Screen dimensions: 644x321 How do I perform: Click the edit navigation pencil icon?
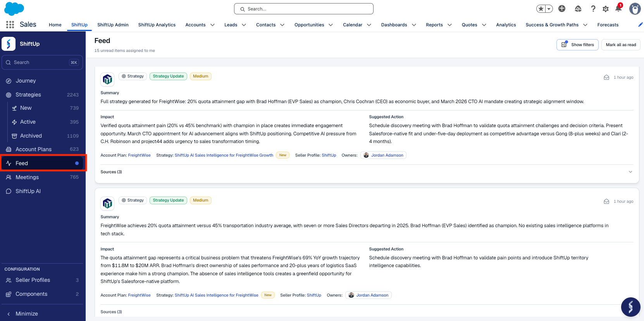tap(641, 24)
